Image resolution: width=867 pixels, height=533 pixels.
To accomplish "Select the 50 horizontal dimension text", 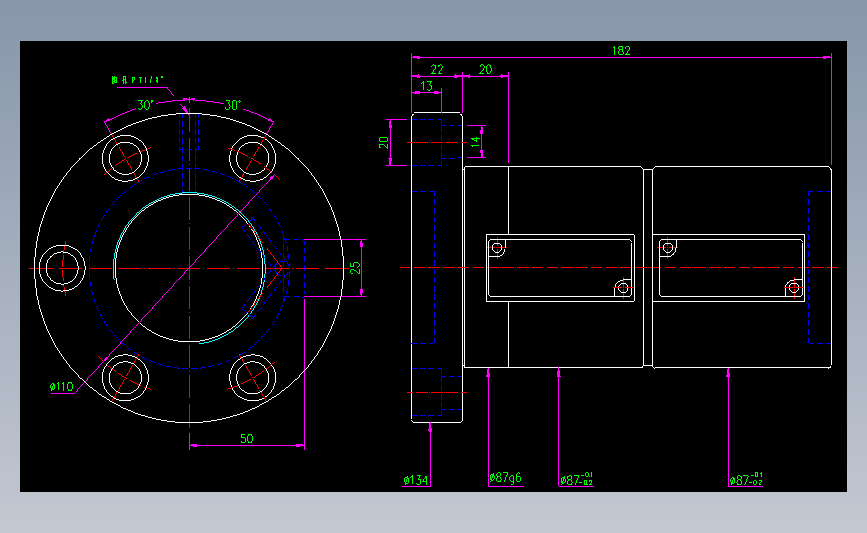I will (247, 438).
